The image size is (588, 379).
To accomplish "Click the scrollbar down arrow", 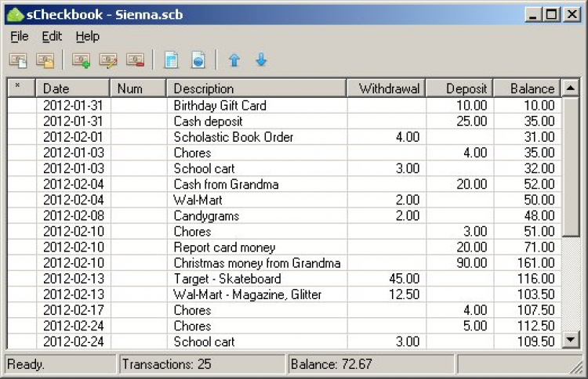I will pyautogui.click(x=571, y=340).
